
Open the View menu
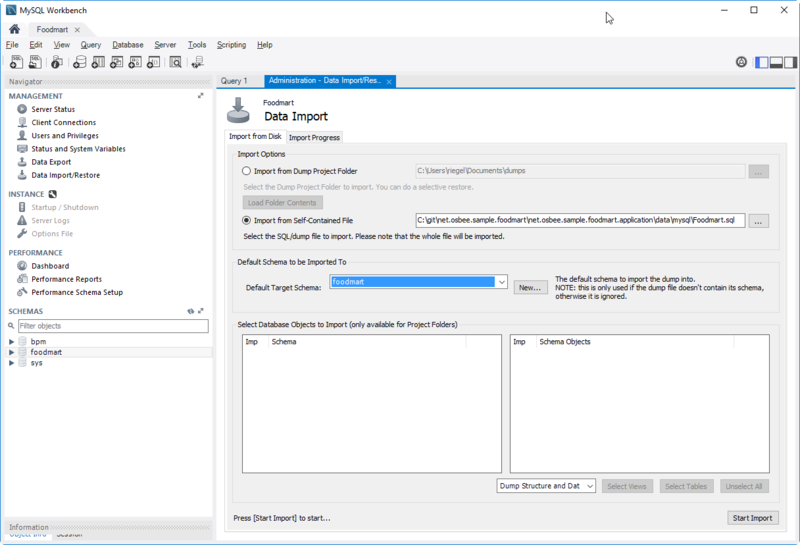click(62, 45)
